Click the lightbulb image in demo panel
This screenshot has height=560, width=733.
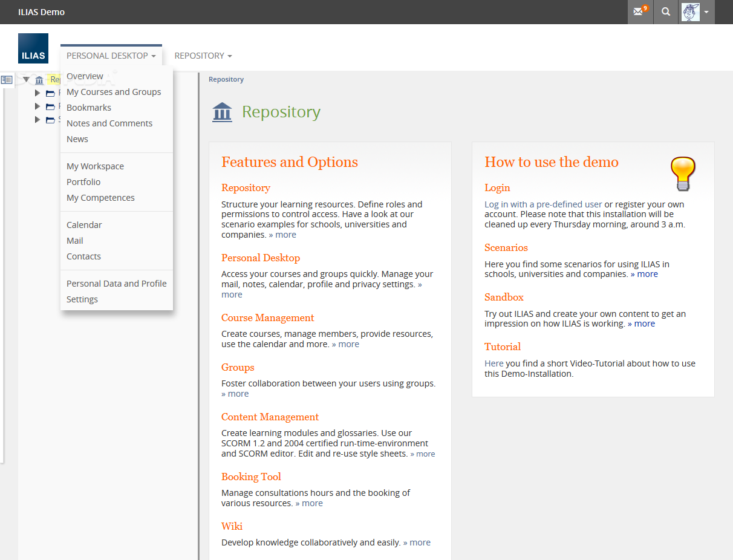(683, 174)
